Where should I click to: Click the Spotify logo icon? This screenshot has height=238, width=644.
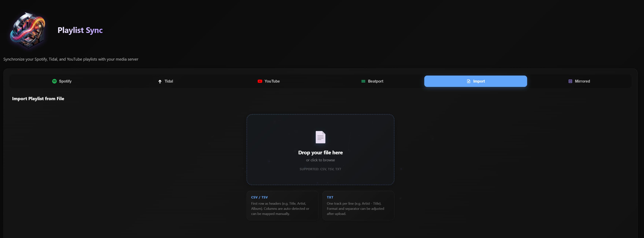pos(54,81)
